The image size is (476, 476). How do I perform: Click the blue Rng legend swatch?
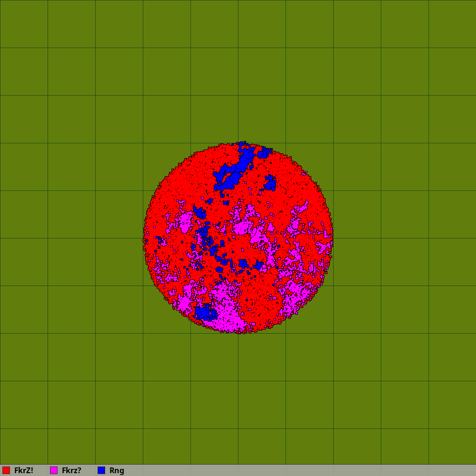[x=101, y=470]
